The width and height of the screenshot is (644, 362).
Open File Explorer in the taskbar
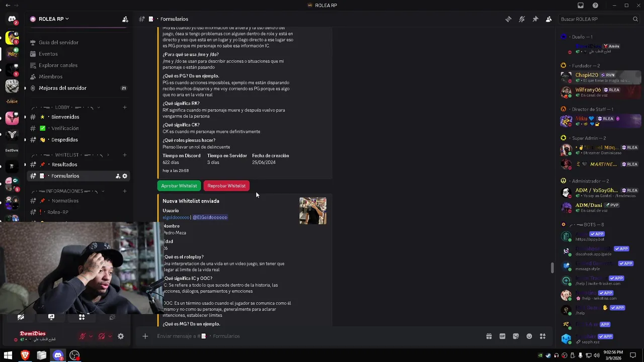(x=41, y=355)
